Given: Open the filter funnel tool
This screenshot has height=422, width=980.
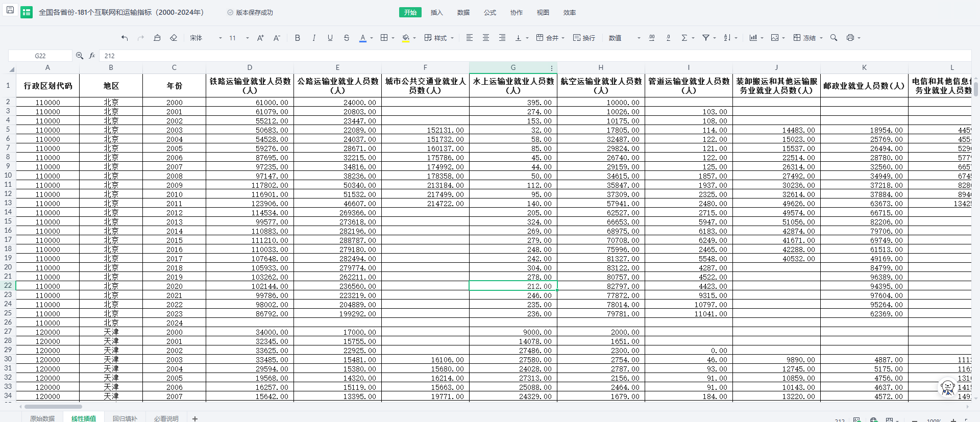Looking at the screenshot, I should (706, 38).
